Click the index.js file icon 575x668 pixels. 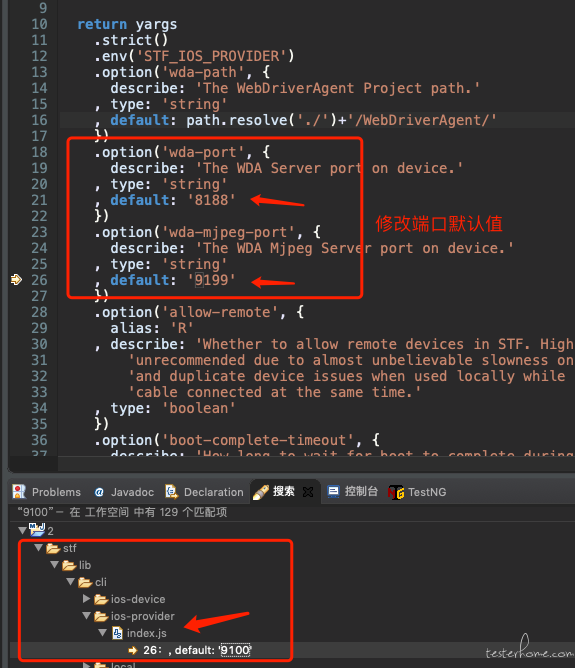pyautogui.click(x=118, y=633)
